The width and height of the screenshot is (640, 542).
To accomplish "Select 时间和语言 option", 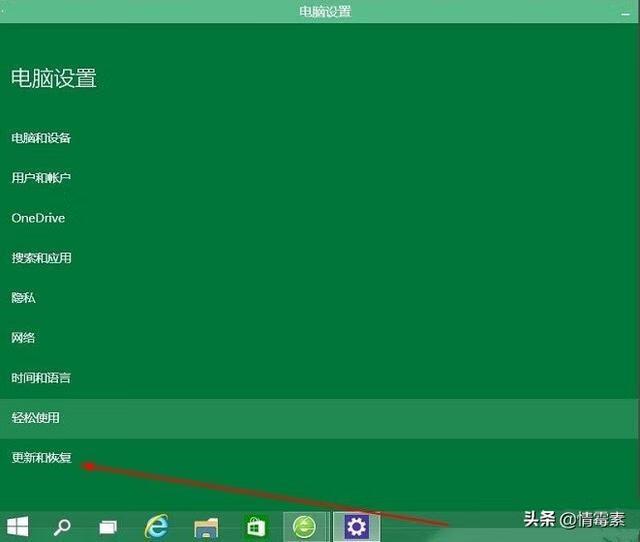I will point(41,378).
